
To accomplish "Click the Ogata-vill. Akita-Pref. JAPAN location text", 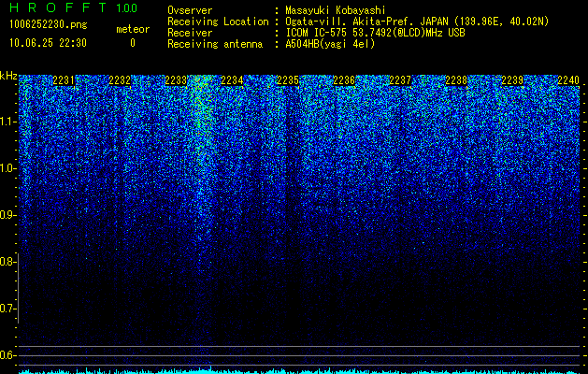I will 417,22.
